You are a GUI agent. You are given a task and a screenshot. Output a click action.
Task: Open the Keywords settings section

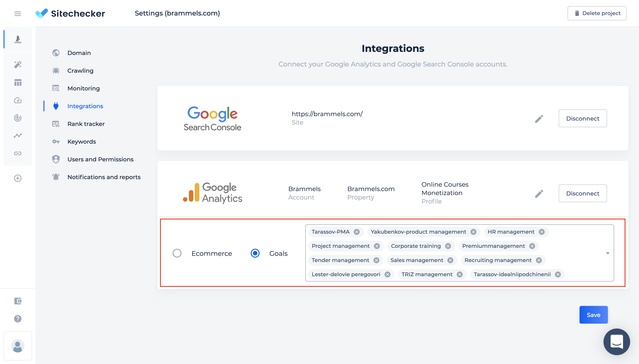82,142
